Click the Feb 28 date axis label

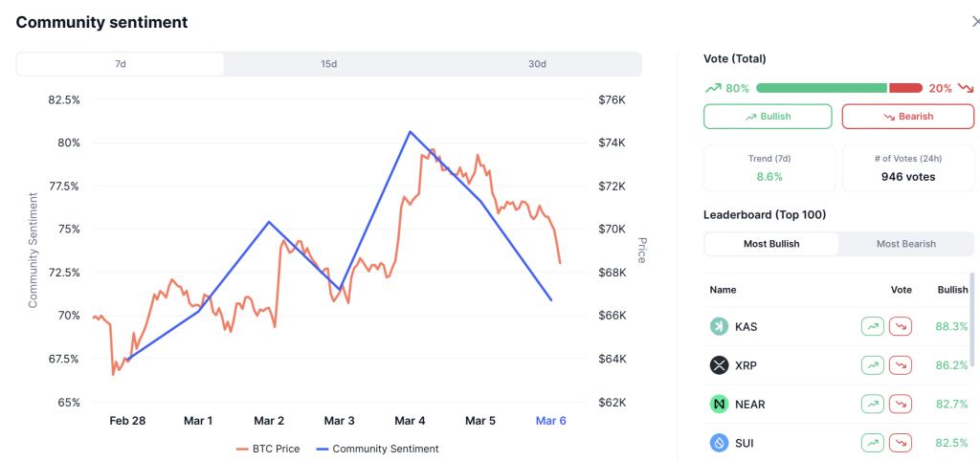click(127, 421)
